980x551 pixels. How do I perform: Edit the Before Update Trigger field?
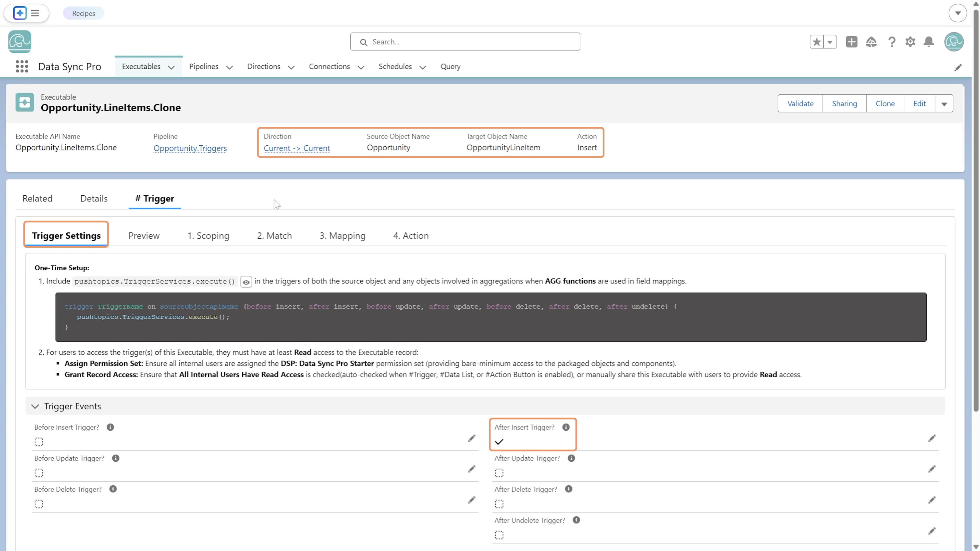pyautogui.click(x=472, y=469)
